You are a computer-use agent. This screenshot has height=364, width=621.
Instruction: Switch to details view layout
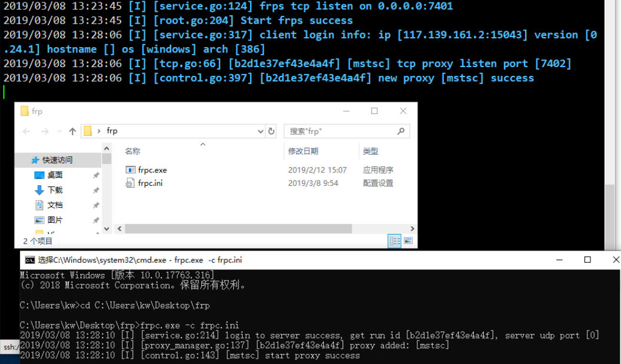(394, 241)
